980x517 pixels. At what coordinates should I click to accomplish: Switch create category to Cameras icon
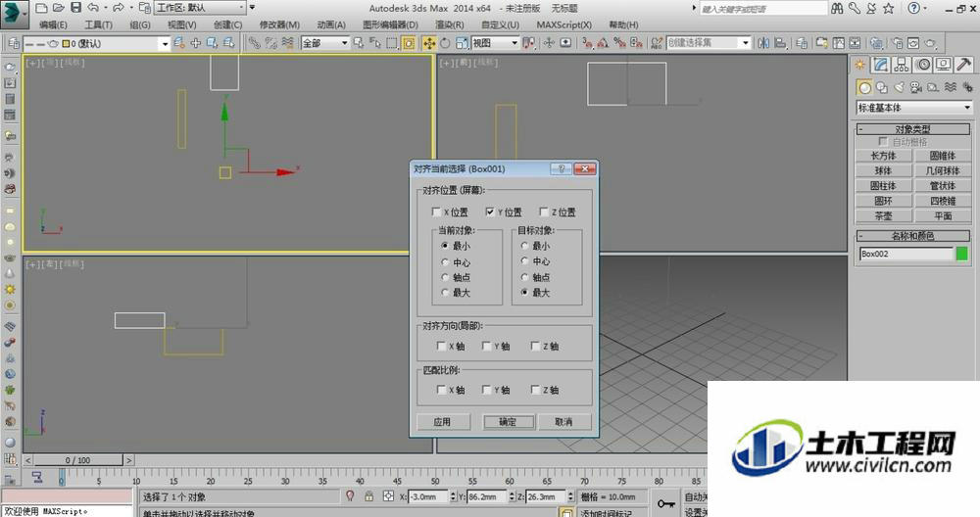[x=916, y=87]
